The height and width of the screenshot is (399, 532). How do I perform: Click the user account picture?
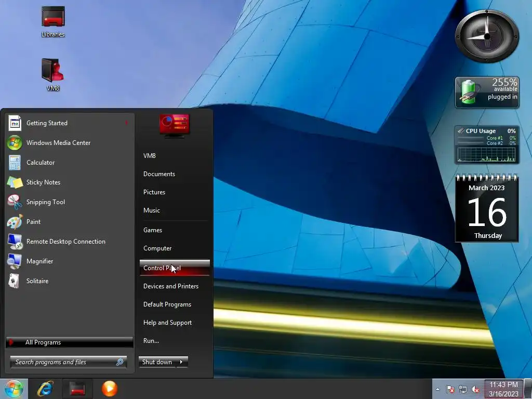175,126
